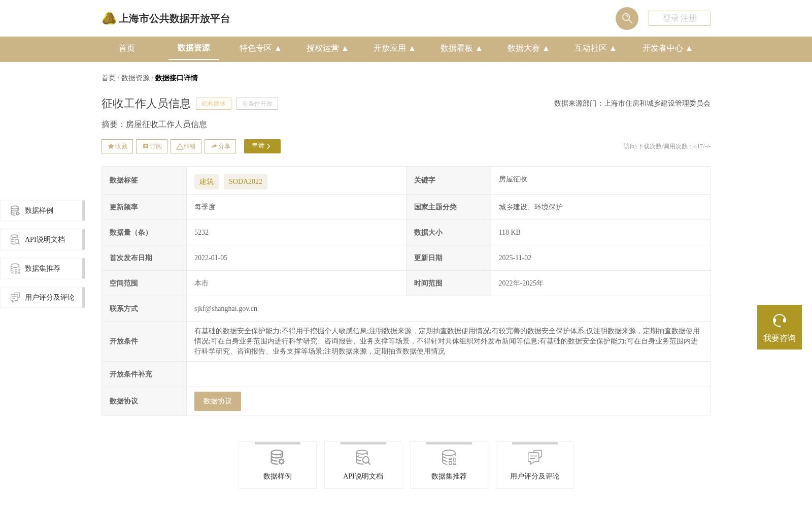Screen dimensions: 812x508
Task: Jump to API说明文档 via sidebar
Action: coord(43,239)
